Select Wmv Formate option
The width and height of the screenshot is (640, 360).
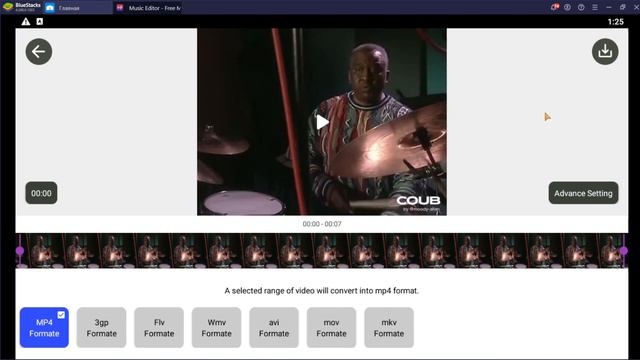pos(216,328)
